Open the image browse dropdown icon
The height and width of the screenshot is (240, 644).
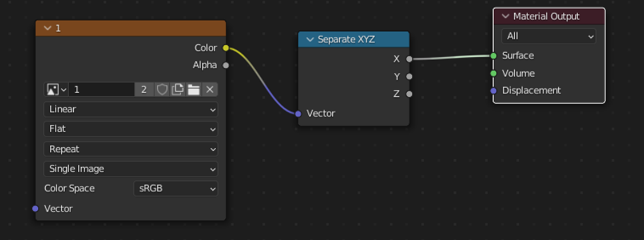click(56, 89)
